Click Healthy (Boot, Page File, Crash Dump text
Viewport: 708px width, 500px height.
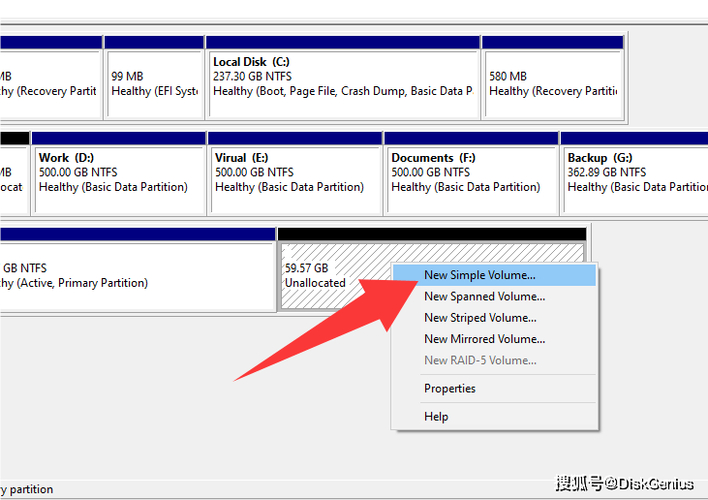pyautogui.click(x=343, y=91)
